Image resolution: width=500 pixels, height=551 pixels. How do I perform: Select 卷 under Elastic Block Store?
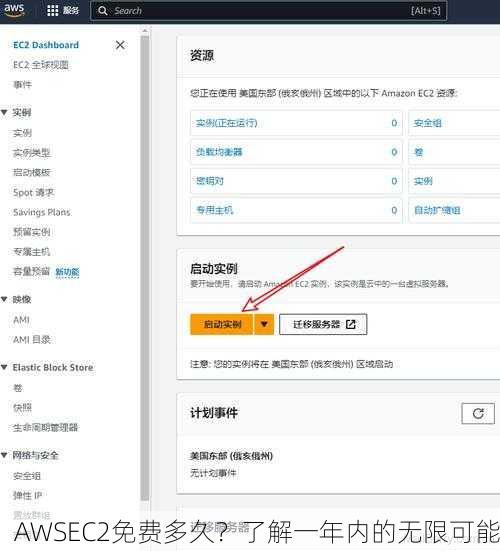click(18, 388)
